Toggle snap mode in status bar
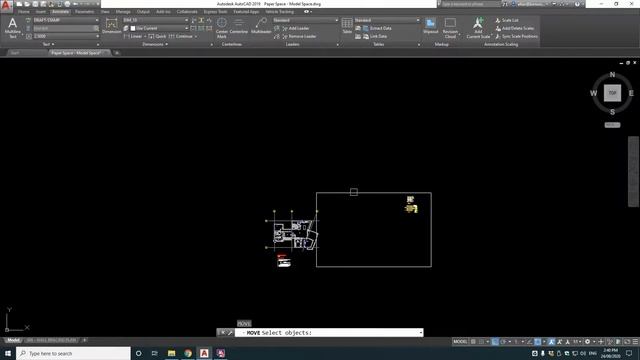This screenshot has height=360, width=640. pyautogui.click(x=481, y=342)
